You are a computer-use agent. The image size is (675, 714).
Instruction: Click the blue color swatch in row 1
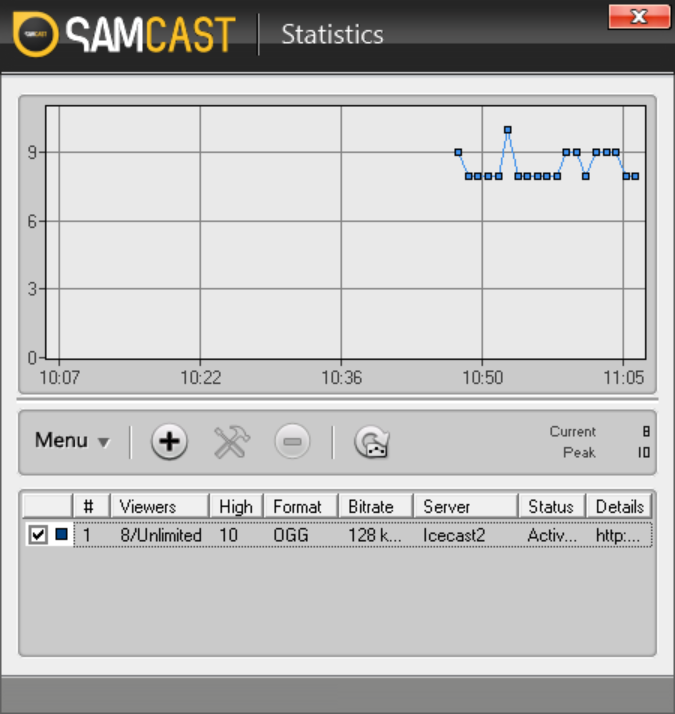[x=61, y=534]
